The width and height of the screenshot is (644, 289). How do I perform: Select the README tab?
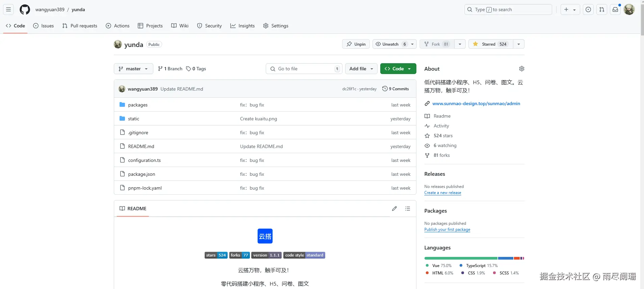[133, 209]
